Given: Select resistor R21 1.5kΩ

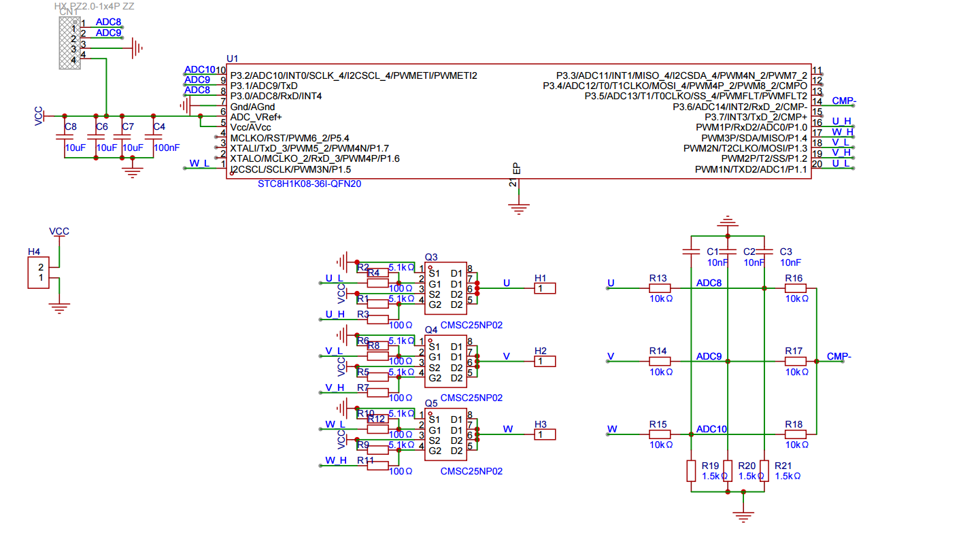Looking at the screenshot, I should point(764,471).
